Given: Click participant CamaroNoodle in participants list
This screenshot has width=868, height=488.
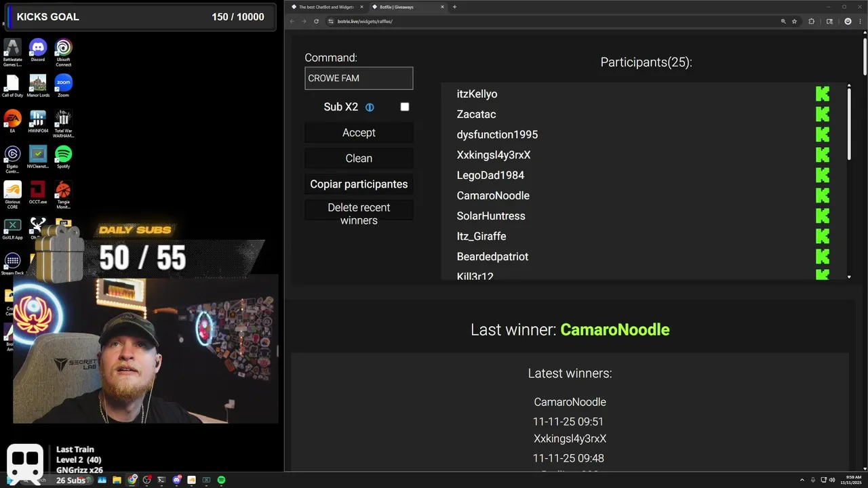Looking at the screenshot, I should [493, 196].
